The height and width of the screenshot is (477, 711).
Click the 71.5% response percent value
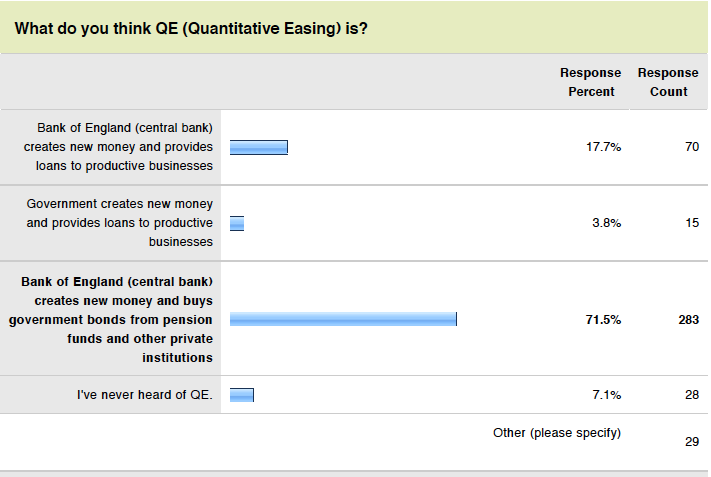tap(603, 320)
